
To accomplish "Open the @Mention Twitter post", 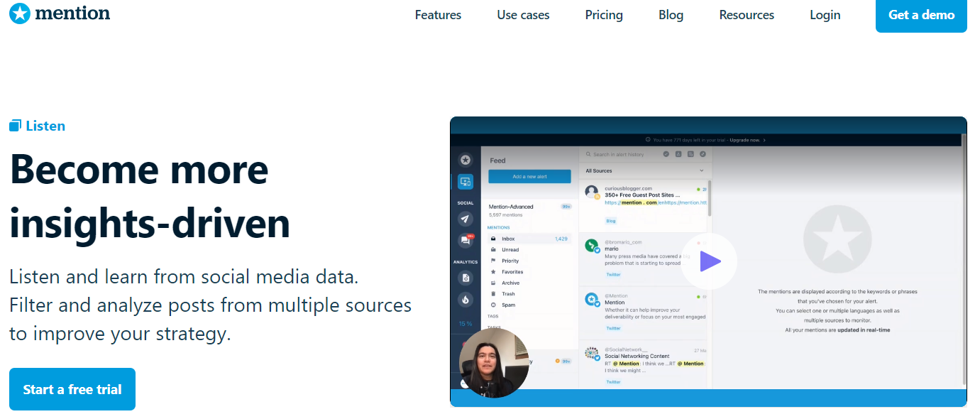I will 644,312.
